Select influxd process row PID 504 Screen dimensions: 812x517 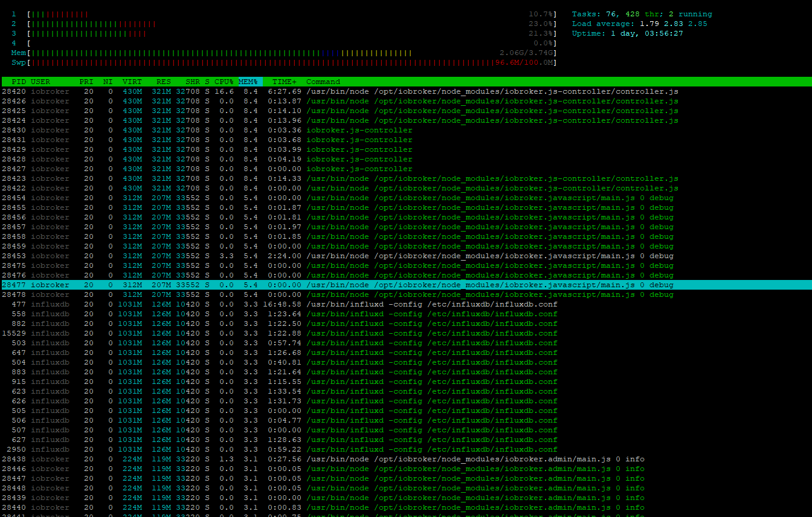pos(406,362)
